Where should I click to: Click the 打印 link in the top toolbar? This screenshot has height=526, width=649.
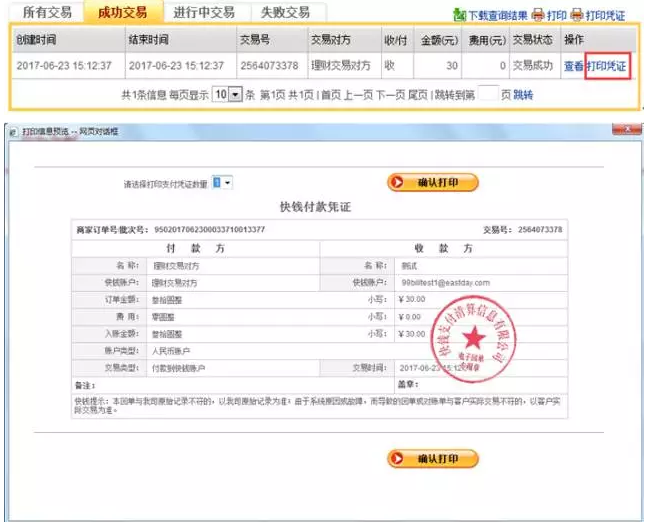(x=556, y=16)
